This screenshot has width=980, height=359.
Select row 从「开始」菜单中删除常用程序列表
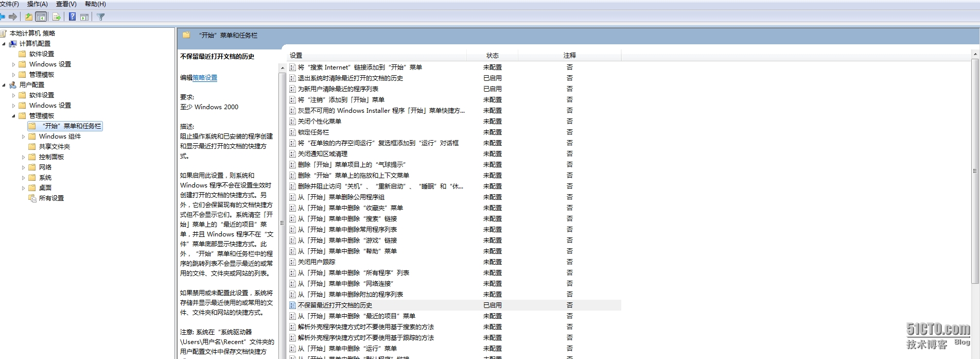pos(454,230)
